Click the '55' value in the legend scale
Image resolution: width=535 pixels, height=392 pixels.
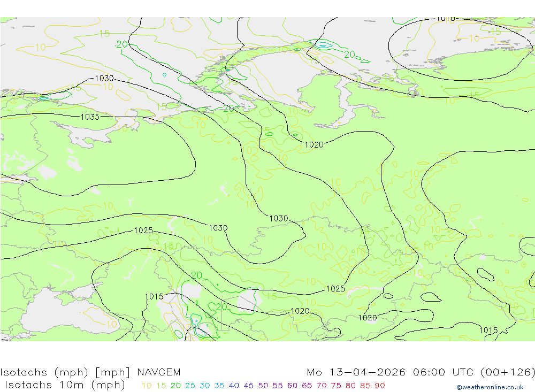point(278,386)
